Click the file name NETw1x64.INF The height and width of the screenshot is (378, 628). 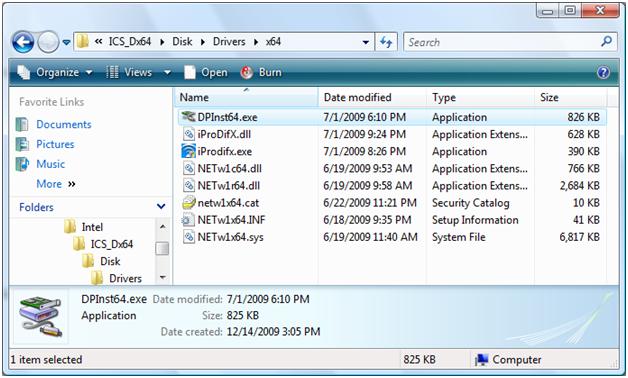231,220
